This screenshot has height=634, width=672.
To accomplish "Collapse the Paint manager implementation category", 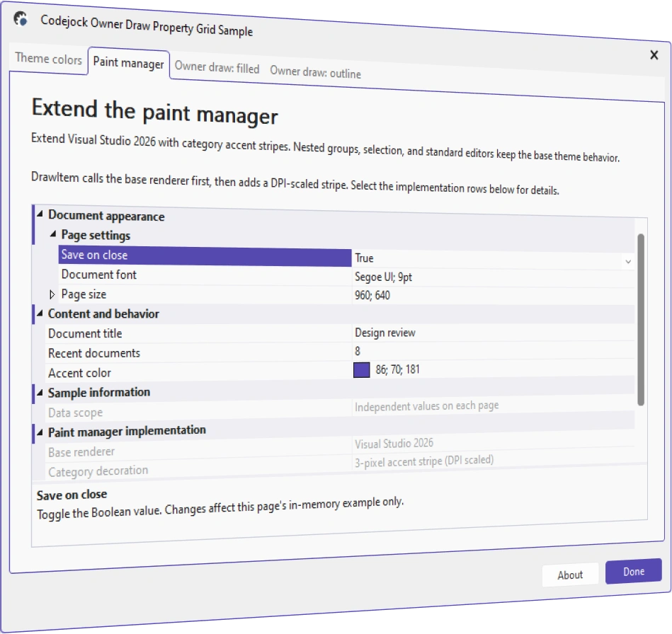I will (40, 432).
